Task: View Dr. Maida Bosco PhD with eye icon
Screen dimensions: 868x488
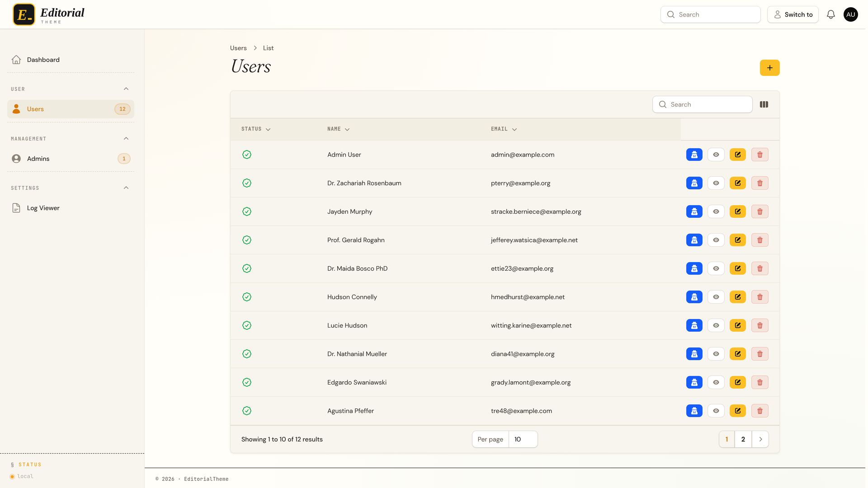Action: point(716,268)
